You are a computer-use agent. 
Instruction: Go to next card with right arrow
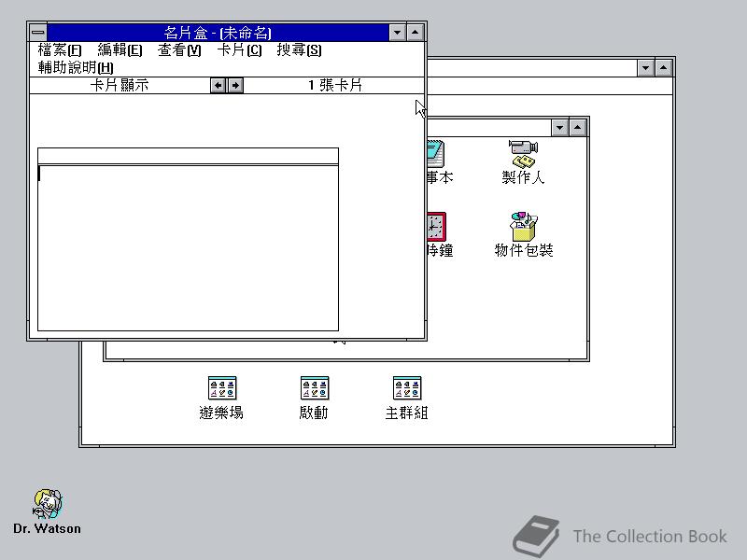click(235, 85)
